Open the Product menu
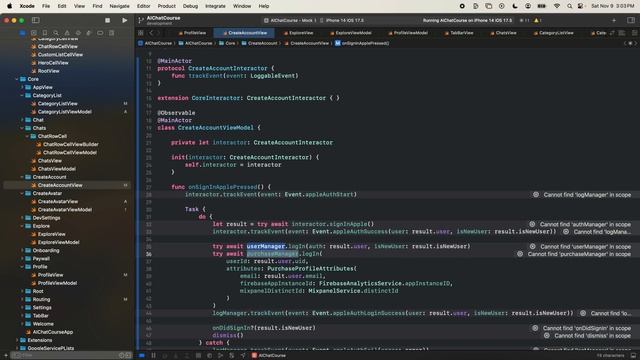 click(167, 6)
